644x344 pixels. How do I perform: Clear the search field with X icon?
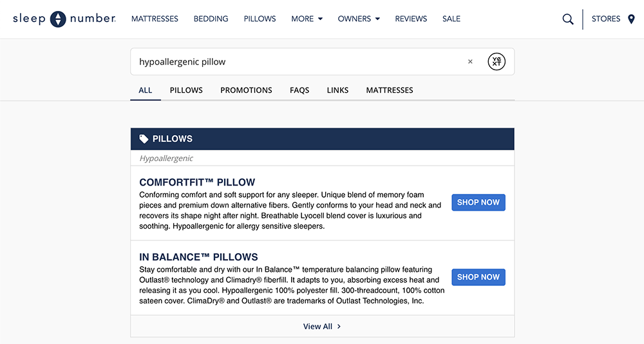tap(470, 62)
